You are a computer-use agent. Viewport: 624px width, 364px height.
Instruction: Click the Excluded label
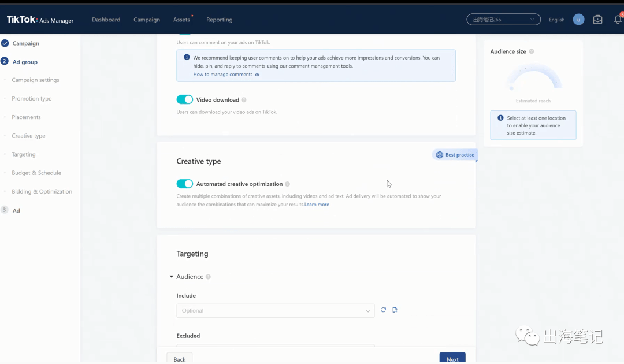pos(188,336)
